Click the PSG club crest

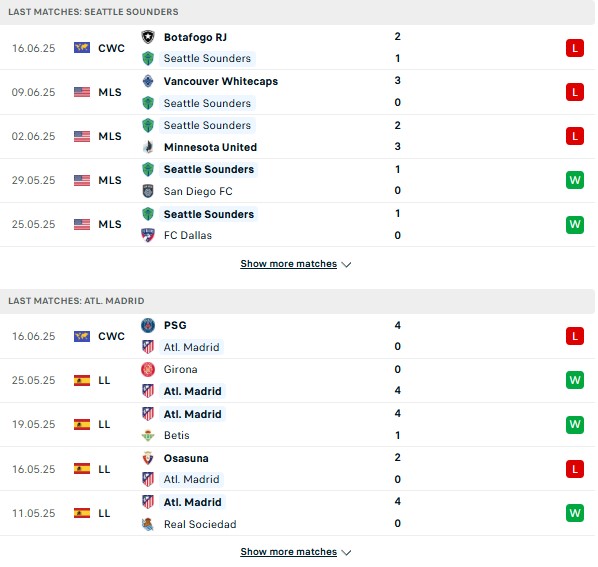pos(148,325)
